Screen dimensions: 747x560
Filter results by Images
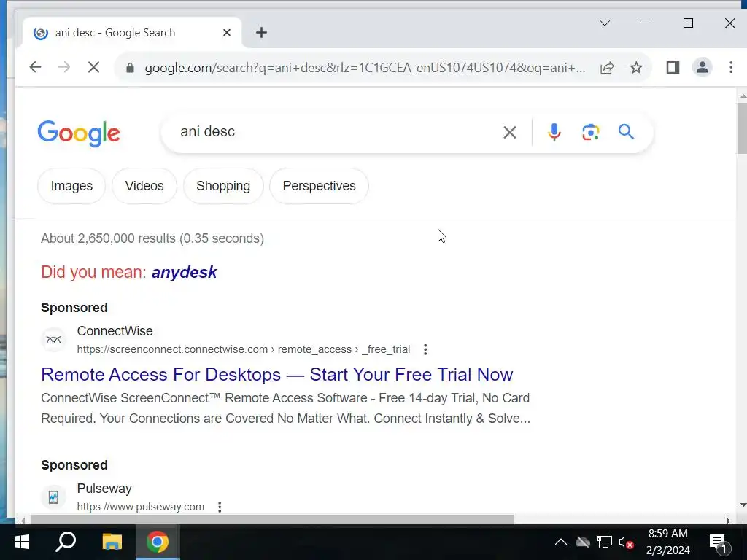point(71,186)
